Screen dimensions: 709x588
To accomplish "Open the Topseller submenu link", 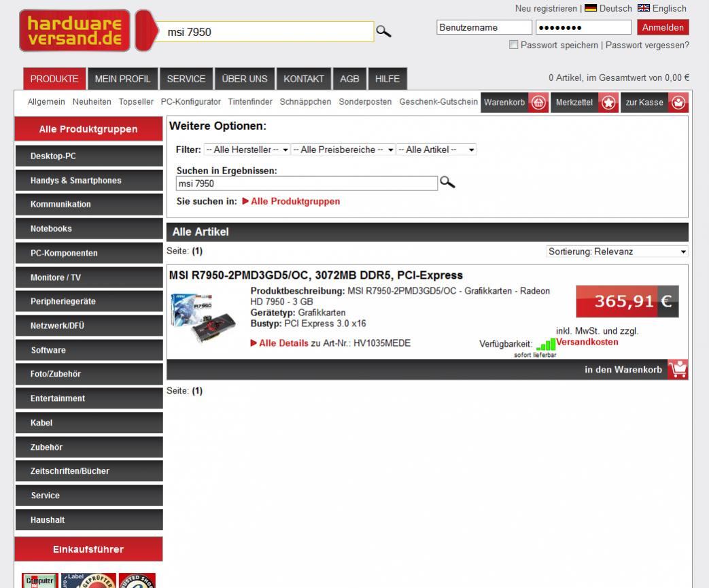I will (x=136, y=102).
